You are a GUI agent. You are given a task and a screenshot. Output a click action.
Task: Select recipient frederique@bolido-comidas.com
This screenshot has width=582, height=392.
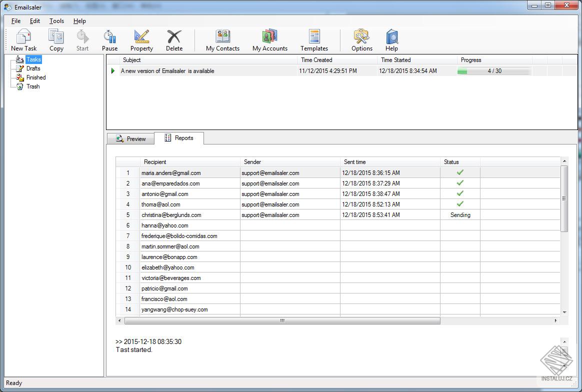pos(179,236)
